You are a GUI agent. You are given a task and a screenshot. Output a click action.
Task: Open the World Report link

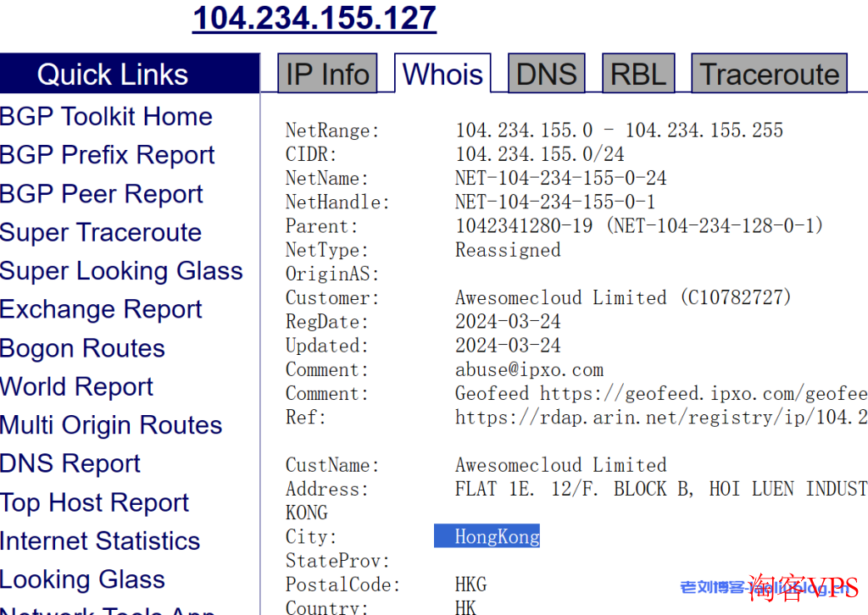point(76,386)
